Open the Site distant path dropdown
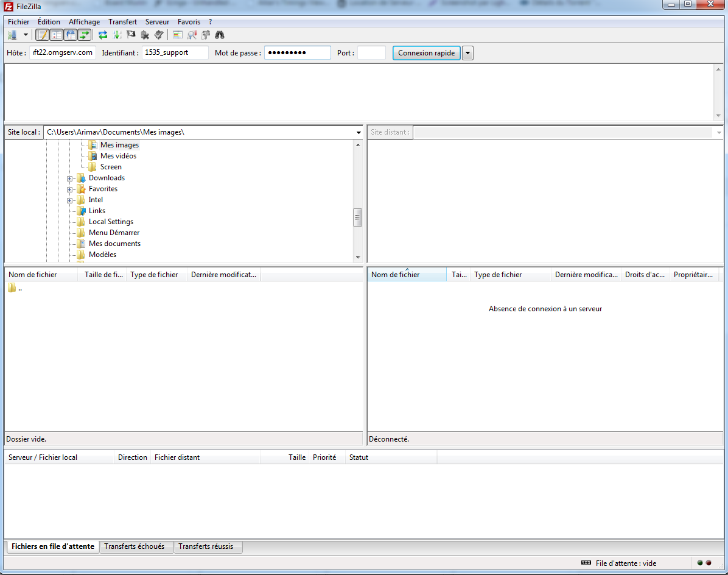 (x=719, y=132)
